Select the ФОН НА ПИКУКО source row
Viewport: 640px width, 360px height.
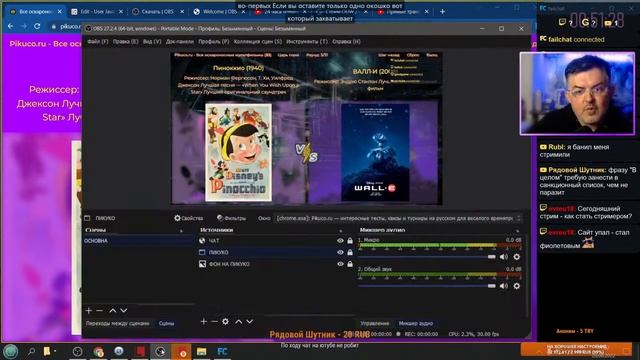coord(276,264)
